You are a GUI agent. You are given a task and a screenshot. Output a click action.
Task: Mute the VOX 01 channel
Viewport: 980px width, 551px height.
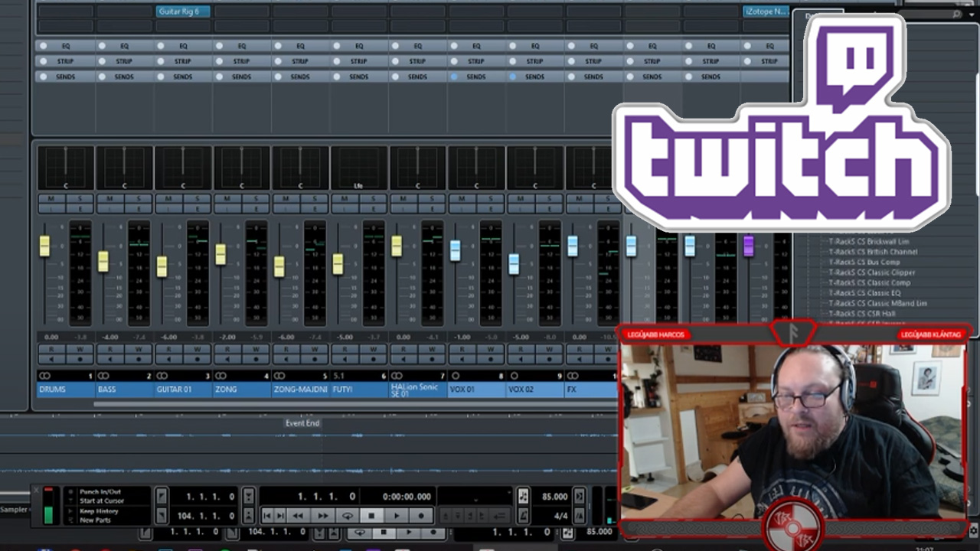point(462,199)
